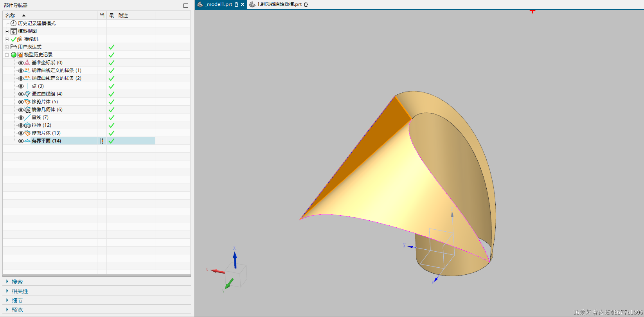Click the clock icon of 历史记录建模模式
This screenshot has width=644, height=317.
coord(14,23)
